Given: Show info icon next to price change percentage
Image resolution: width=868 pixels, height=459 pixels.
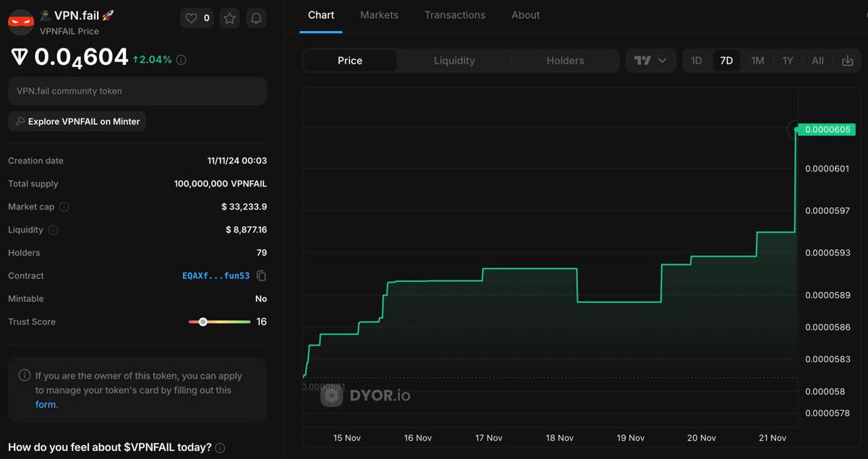Looking at the screenshot, I should pyautogui.click(x=181, y=60).
